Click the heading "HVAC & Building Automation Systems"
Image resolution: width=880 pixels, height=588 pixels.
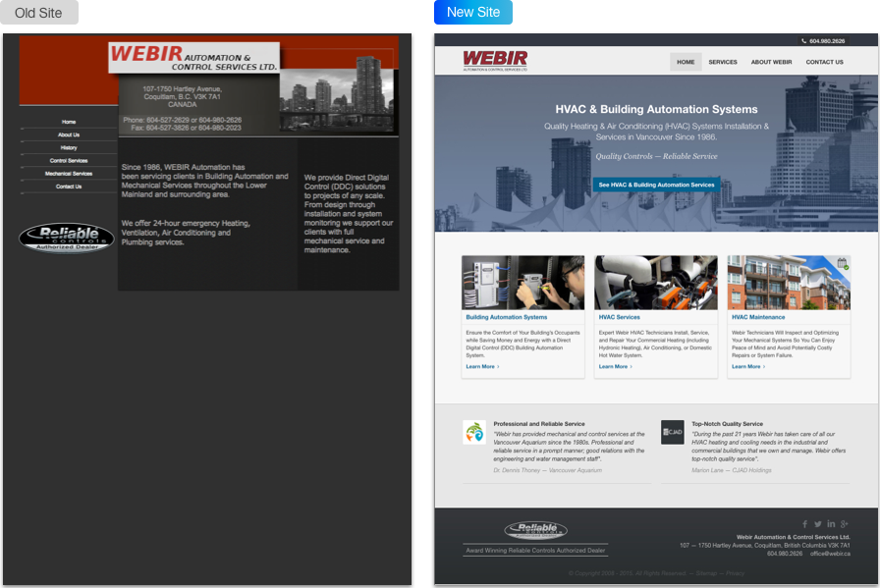pos(656,109)
